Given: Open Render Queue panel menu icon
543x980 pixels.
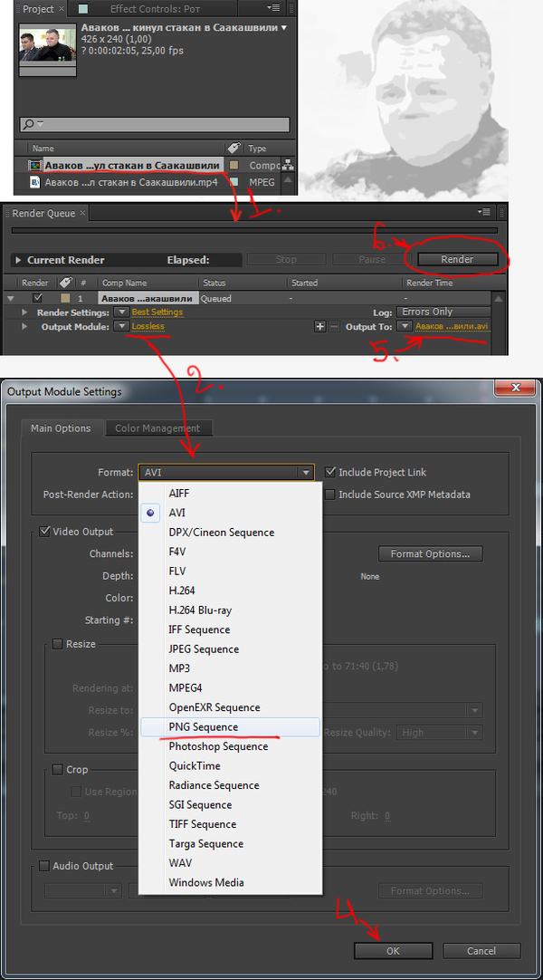Looking at the screenshot, I should (483, 213).
